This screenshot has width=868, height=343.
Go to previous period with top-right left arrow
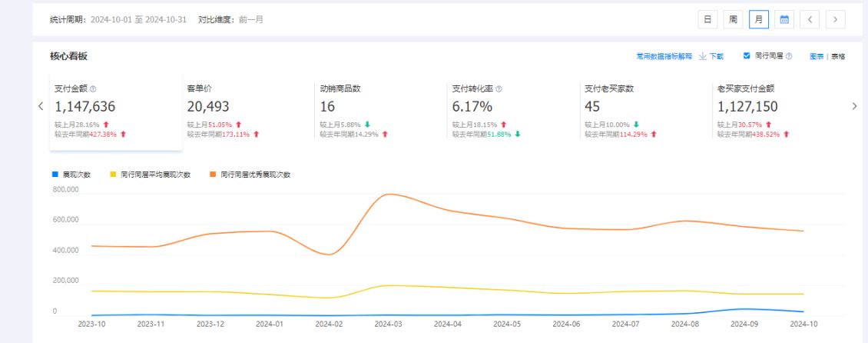(810, 19)
